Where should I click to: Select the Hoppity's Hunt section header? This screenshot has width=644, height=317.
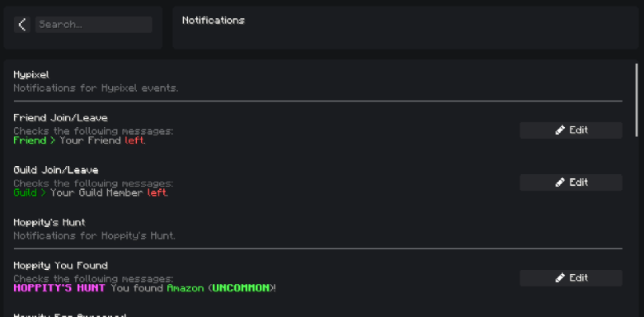click(x=49, y=222)
